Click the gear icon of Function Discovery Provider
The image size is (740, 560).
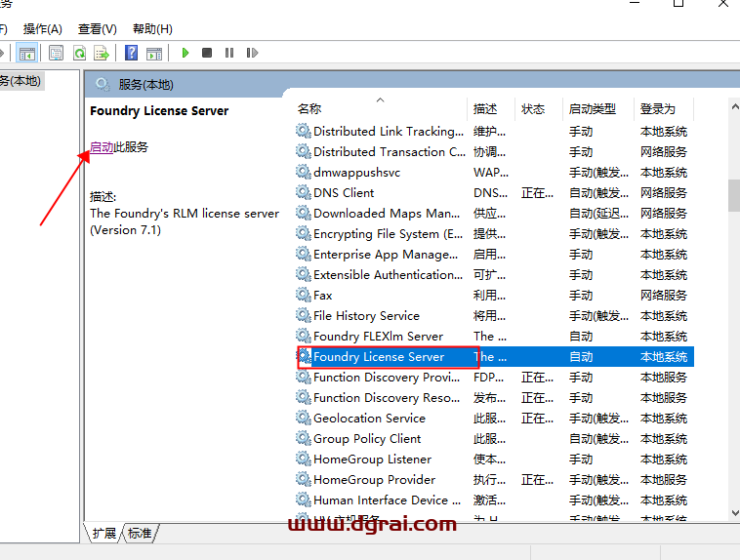click(303, 377)
